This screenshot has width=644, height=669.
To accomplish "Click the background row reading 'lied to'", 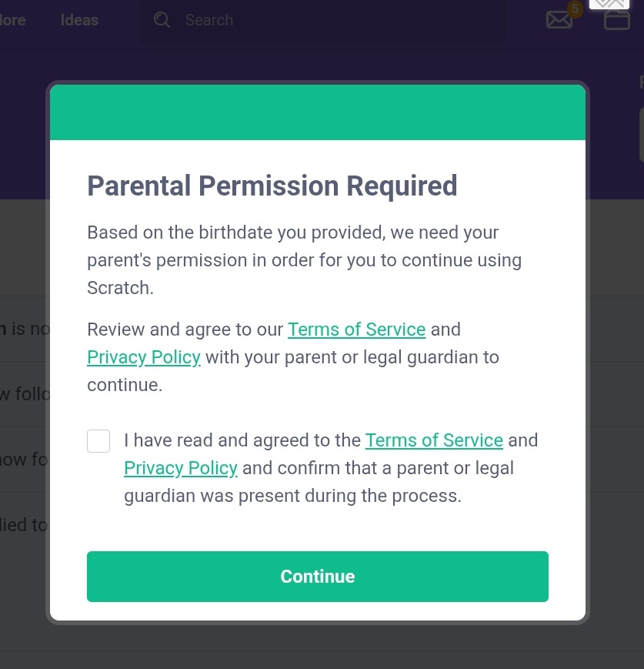I will (25, 525).
